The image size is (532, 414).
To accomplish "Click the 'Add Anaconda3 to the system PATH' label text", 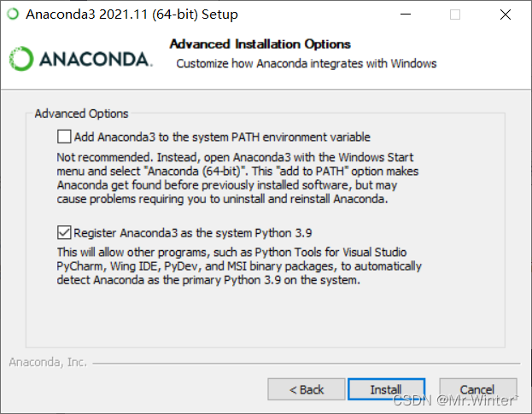I will (222, 137).
